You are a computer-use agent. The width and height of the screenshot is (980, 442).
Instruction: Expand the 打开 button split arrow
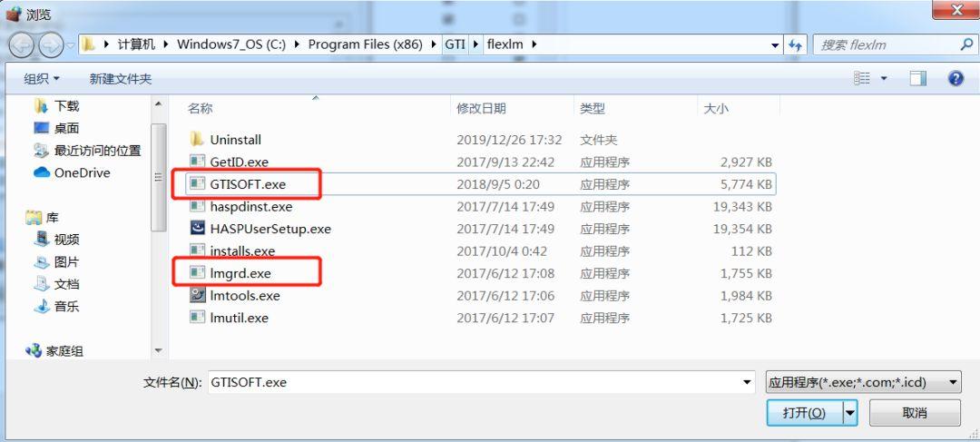pyautogui.click(x=850, y=413)
